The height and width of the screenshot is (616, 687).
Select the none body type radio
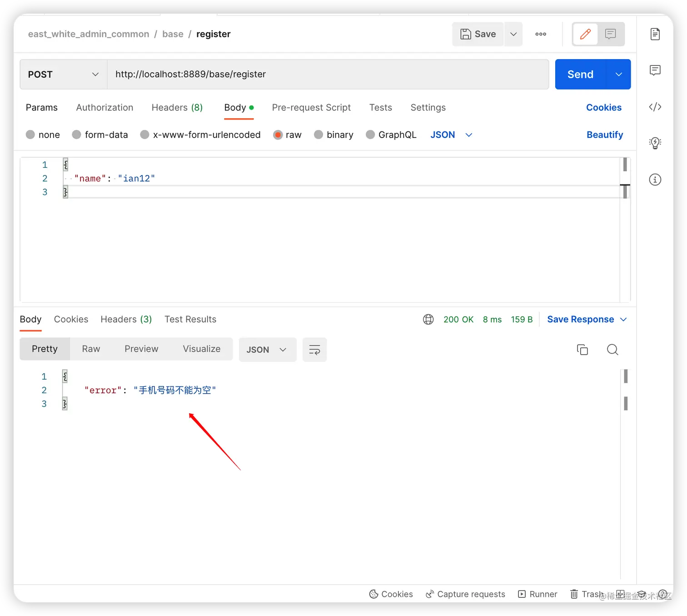coord(30,135)
